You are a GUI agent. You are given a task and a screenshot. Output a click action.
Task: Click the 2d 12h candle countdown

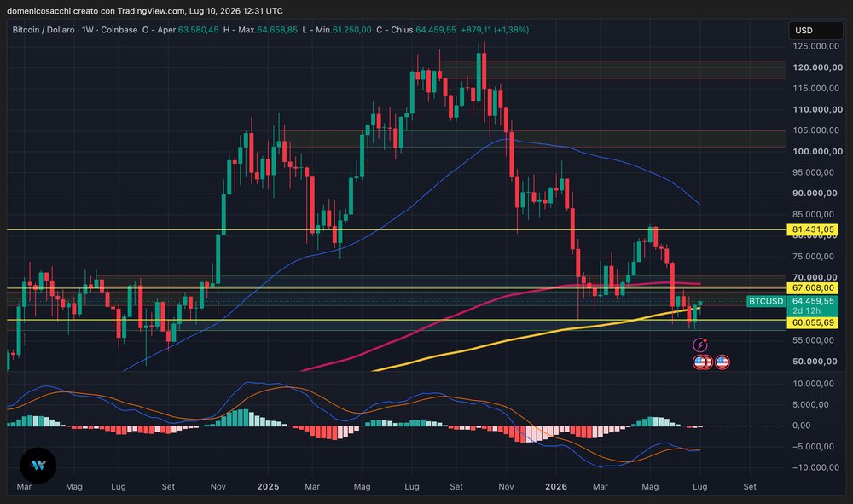click(x=806, y=311)
